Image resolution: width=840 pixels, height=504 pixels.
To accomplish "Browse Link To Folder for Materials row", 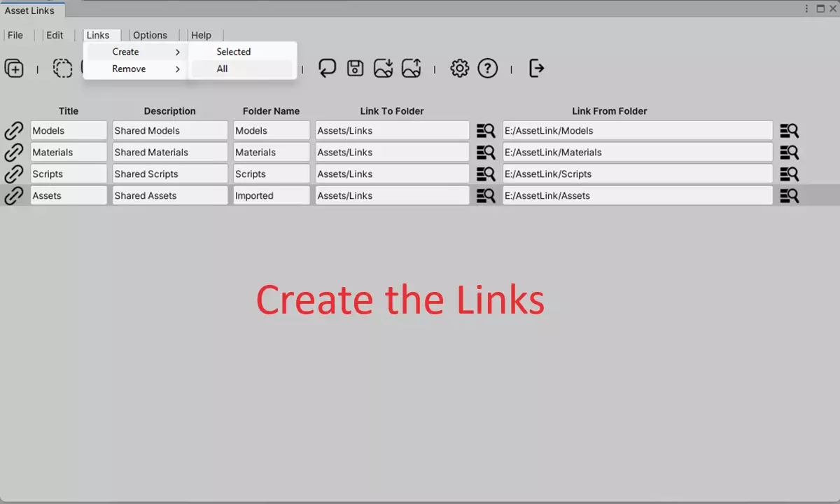I will (486, 153).
